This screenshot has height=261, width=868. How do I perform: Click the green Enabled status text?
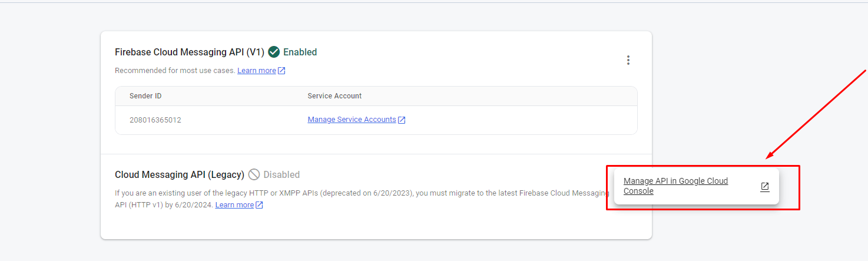pyautogui.click(x=300, y=52)
